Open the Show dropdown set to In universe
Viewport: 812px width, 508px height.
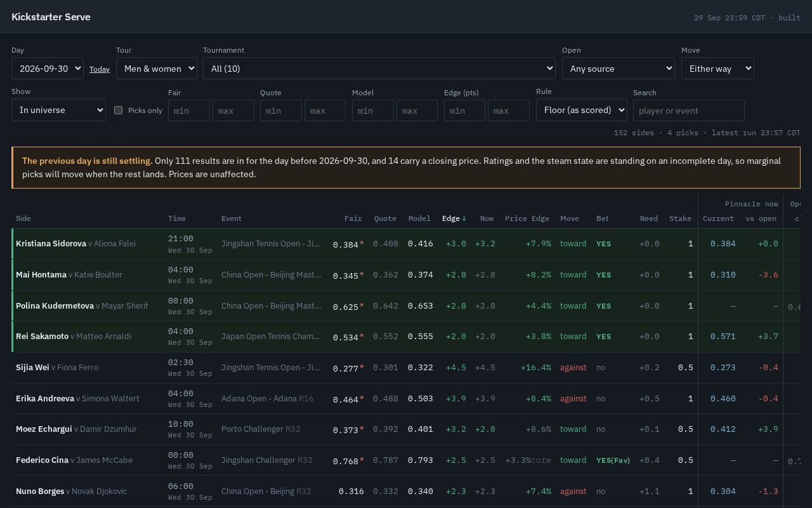(x=58, y=110)
